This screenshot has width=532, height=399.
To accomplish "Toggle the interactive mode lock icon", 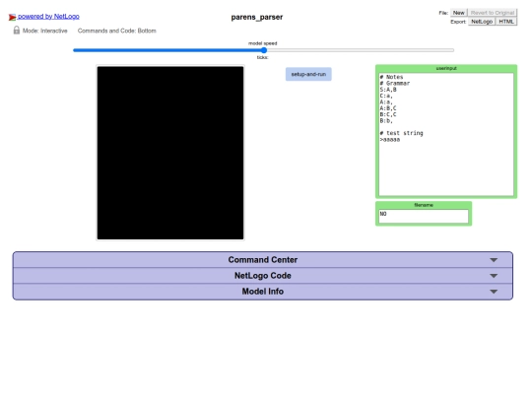I will [17, 31].
